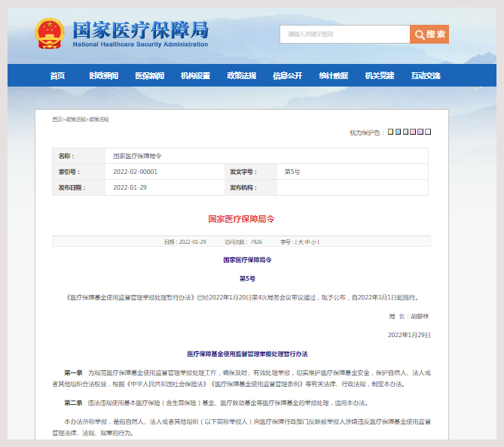Open the 首页 navigation menu item
Image resolution: width=504 pixels, height=447 pixels.
pos(57,76)
